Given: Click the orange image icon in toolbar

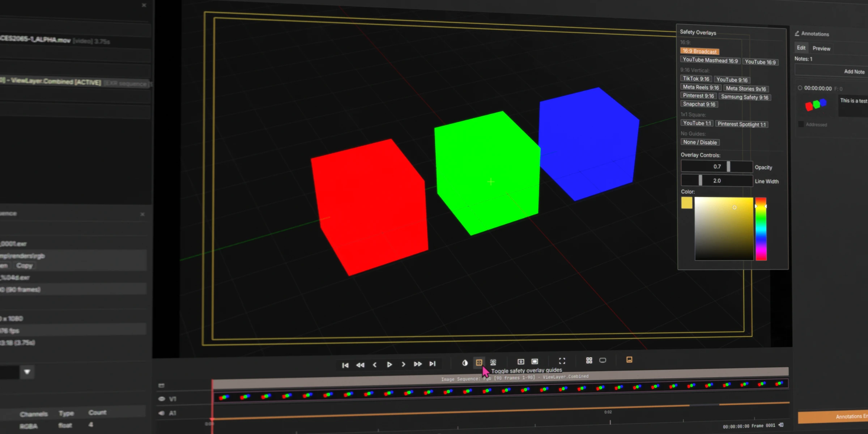Looking at the screenshot, I should 629,359.
